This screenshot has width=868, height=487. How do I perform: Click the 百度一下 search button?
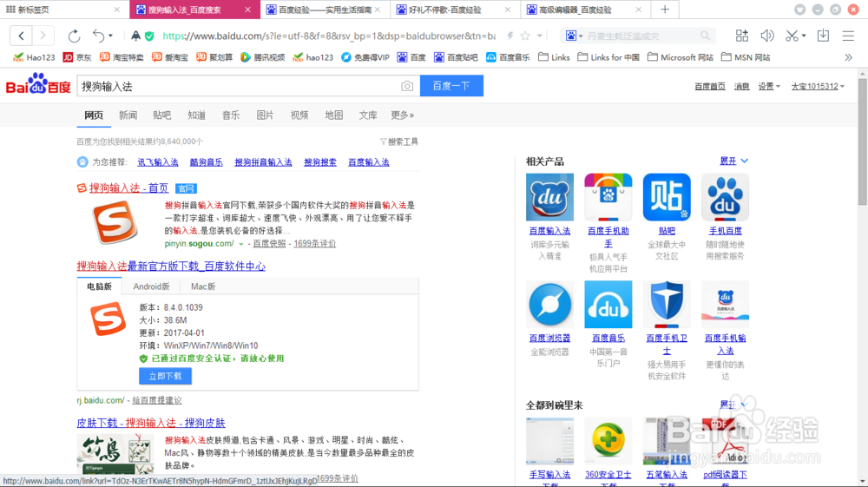pyautogui.click(x=451, y=86)
